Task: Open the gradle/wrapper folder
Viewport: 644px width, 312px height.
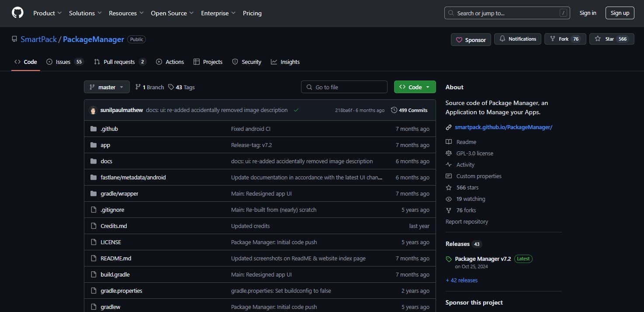Action: coord(119,193)
